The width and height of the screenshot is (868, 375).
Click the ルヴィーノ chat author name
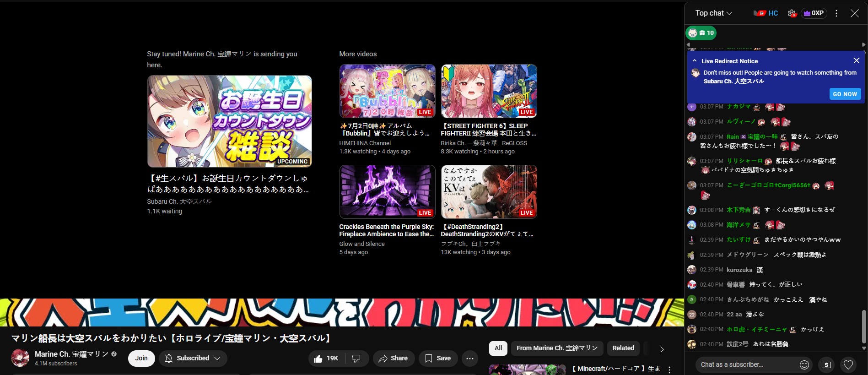[741, 122]
